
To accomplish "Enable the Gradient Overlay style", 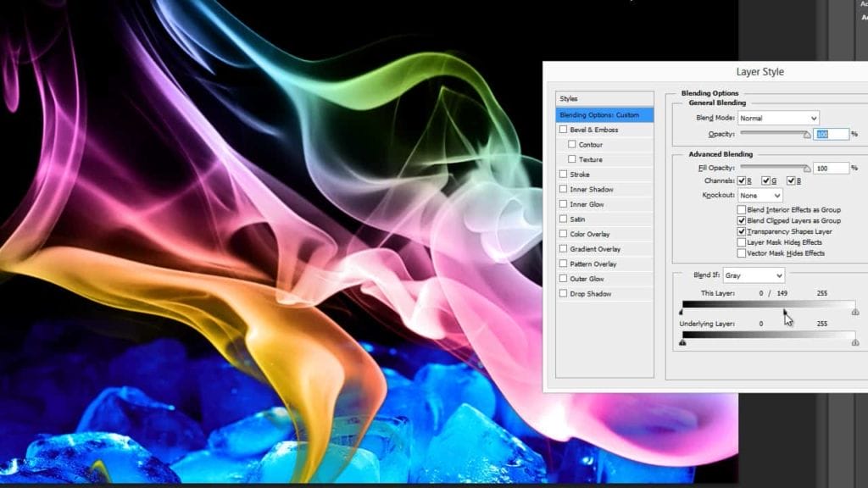I will (x=563, y=248).
